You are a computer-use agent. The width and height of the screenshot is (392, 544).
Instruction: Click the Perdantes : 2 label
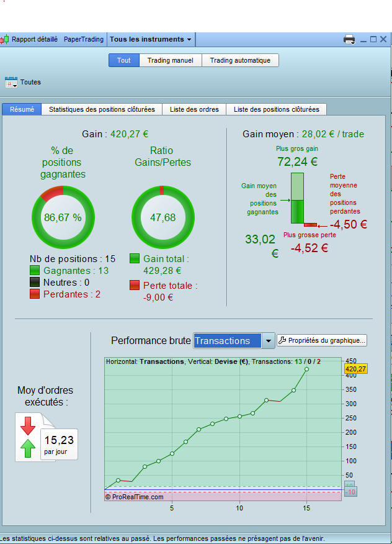[x=72, y=294]
